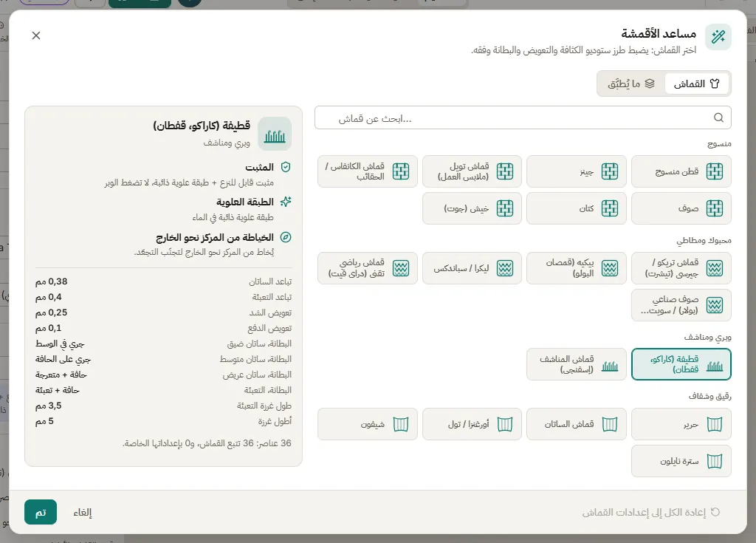Select قماش المناشف (إسفنجي) fabric
The height and width of the screenshot is (543, 756).
click(576, 364)
